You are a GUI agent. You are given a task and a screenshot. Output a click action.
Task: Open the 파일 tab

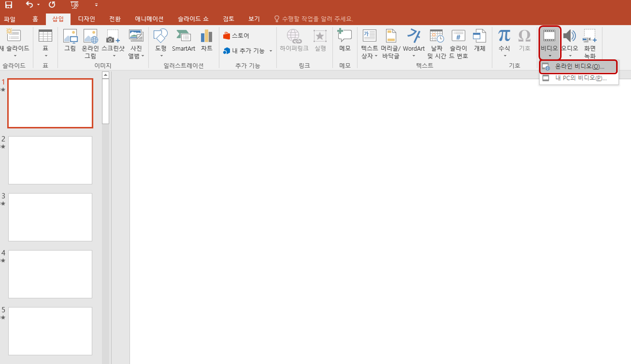tap(10, 19)
